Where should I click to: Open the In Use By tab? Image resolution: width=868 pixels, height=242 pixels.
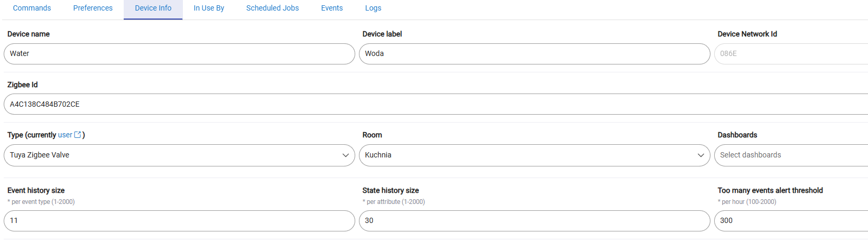coord(209,8)
